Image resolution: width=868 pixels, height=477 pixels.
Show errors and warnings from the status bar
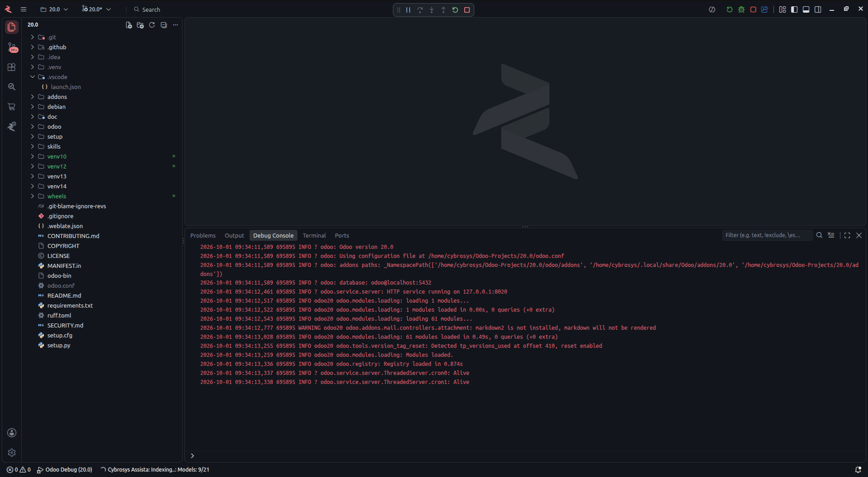(x=19, y=470)
